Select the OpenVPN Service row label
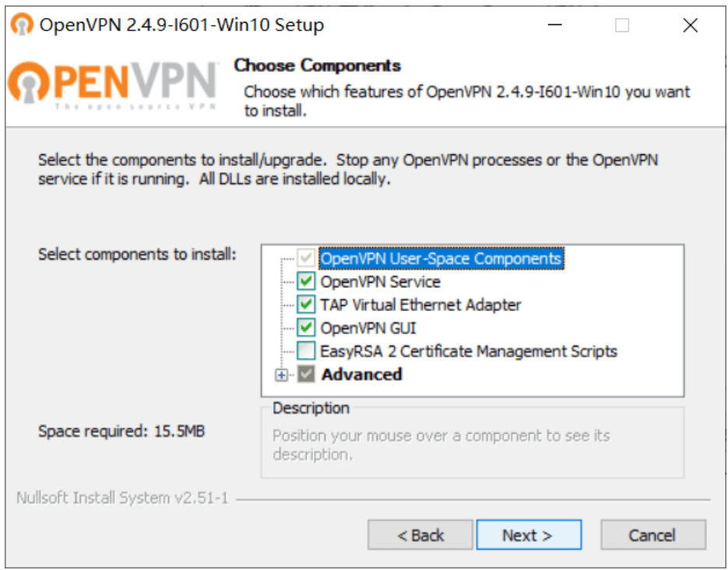The image size is (728, 570). [380, 282]
